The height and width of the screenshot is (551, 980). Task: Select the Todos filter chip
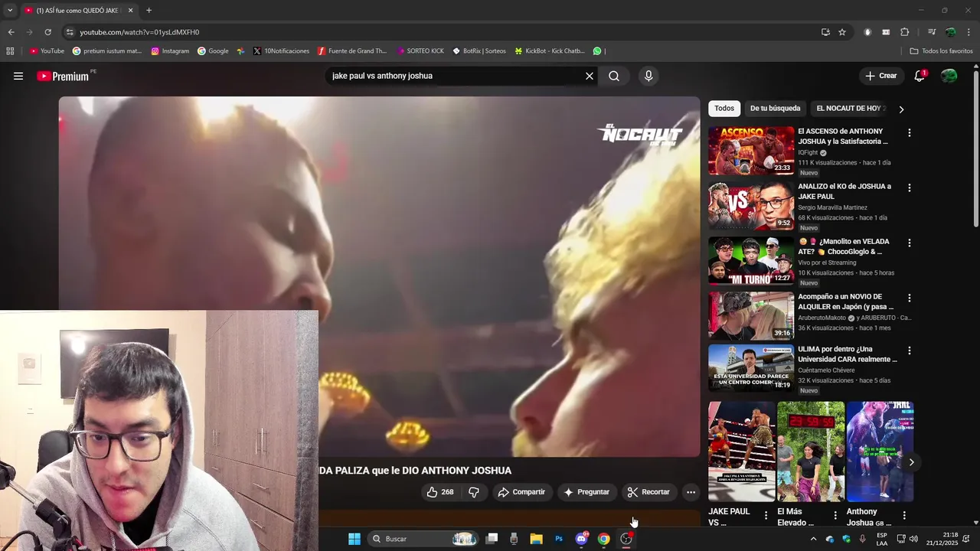pyautogui.click(x=724, y=109)
